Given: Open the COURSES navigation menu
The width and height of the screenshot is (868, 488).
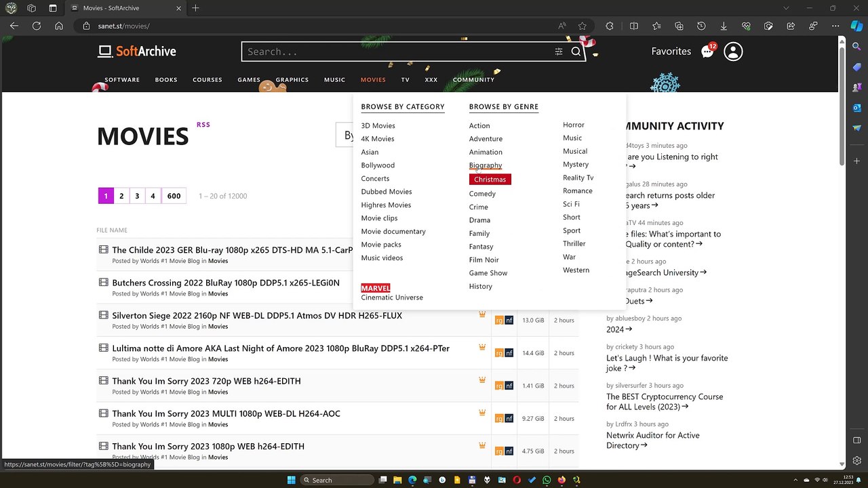Looking at the screenshot, I should [208, 80].
